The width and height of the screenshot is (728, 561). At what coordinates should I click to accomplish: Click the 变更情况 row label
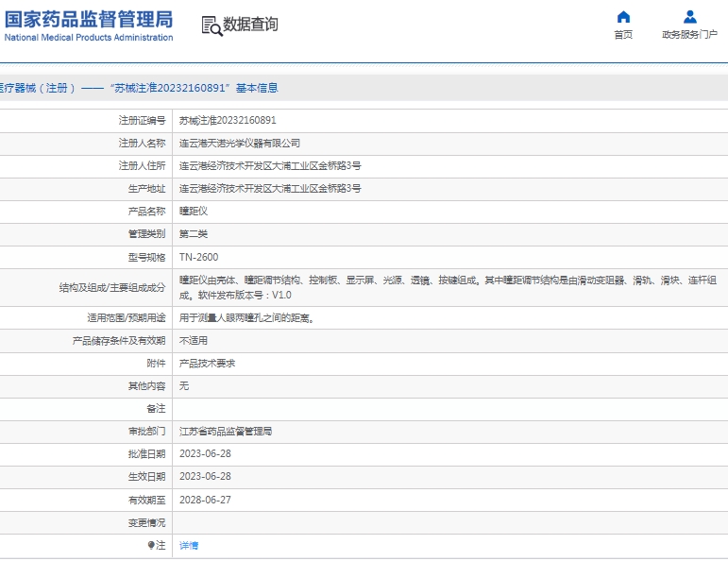coord(146,523)
